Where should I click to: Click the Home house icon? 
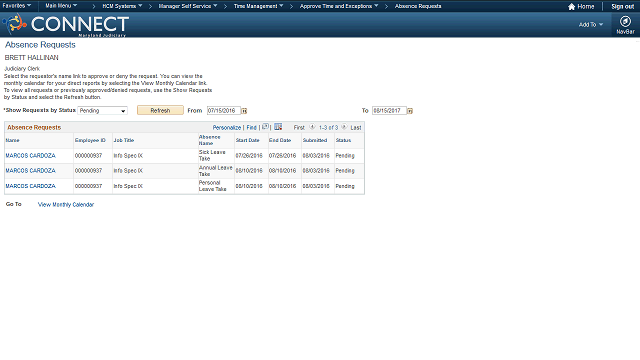point(571,7)
